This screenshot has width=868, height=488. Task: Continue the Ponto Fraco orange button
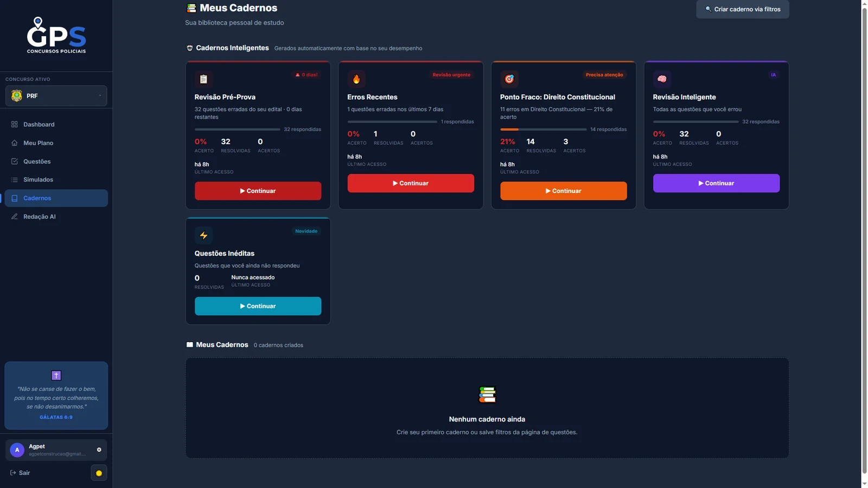click(x=563, y=191)
